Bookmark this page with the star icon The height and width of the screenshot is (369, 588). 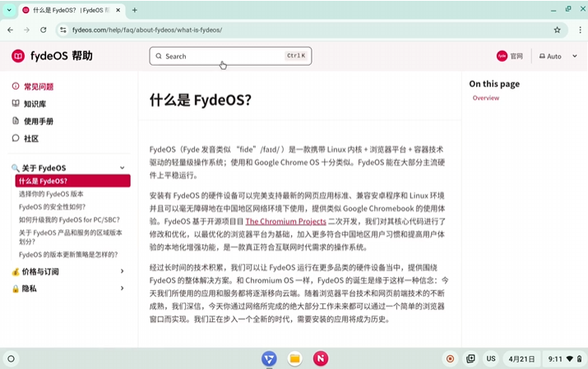point(558,30)
